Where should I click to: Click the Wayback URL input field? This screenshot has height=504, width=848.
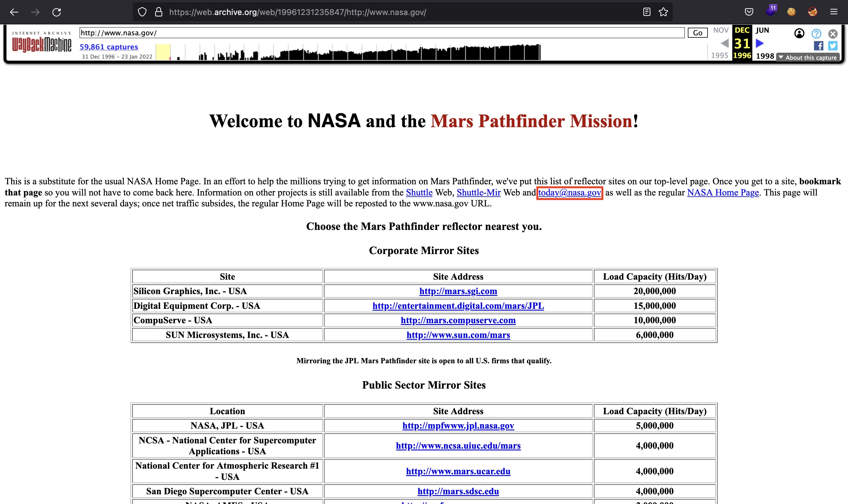tap(382, 33)
